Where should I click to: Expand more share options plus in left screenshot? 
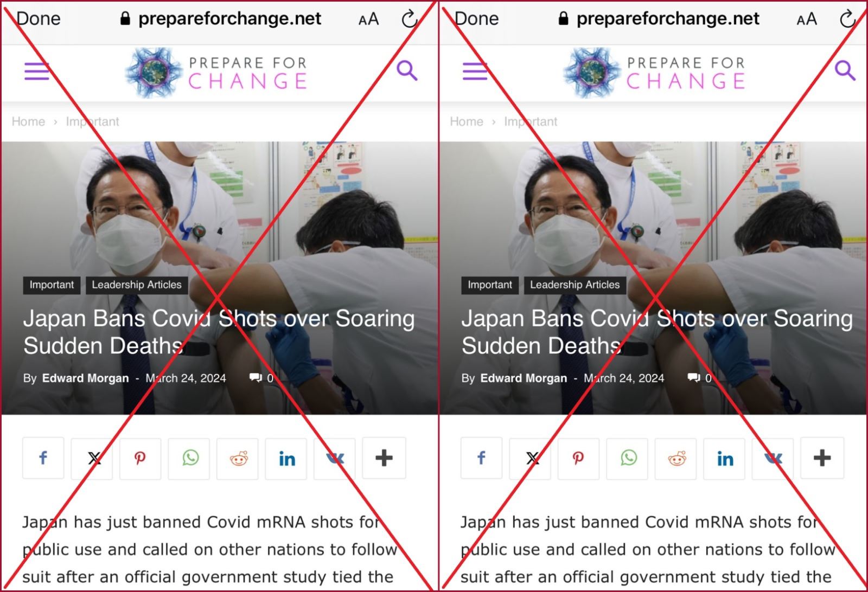tap(384, 458)
